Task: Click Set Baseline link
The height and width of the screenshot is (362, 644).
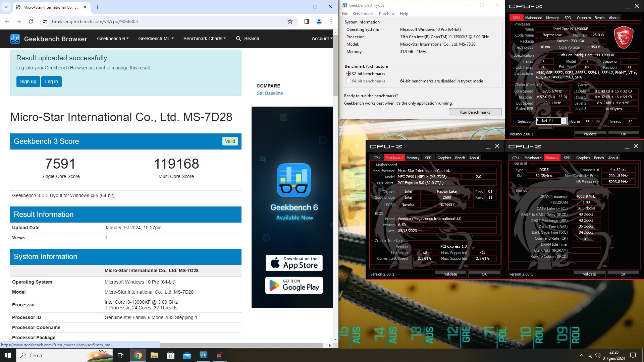Action: (x=270, y=93)
